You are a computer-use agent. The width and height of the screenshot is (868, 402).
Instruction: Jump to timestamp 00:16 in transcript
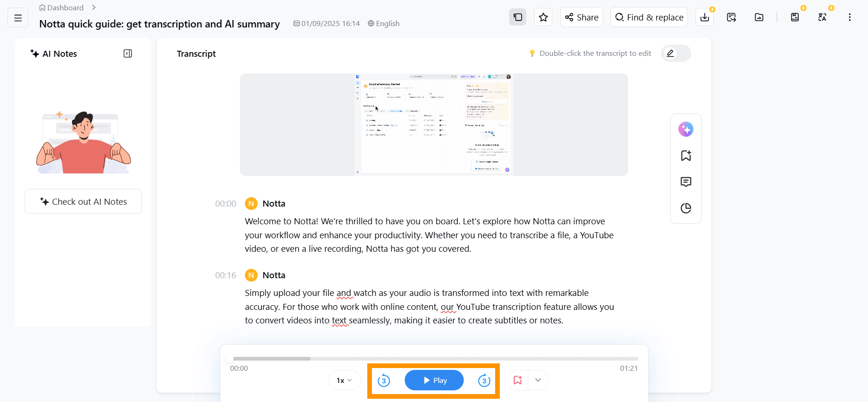225,275
